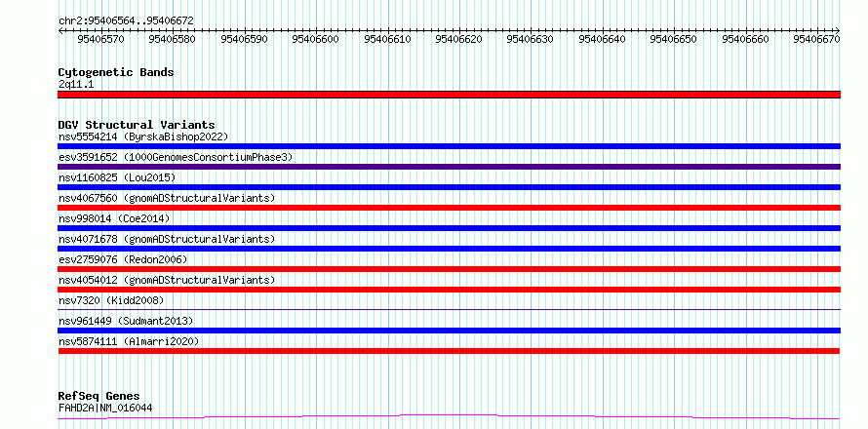This screenshot has height=429, width=868.
Task: Select the blue bar under nsv961449
Action: pyautogui.click(x=449, y=331)
